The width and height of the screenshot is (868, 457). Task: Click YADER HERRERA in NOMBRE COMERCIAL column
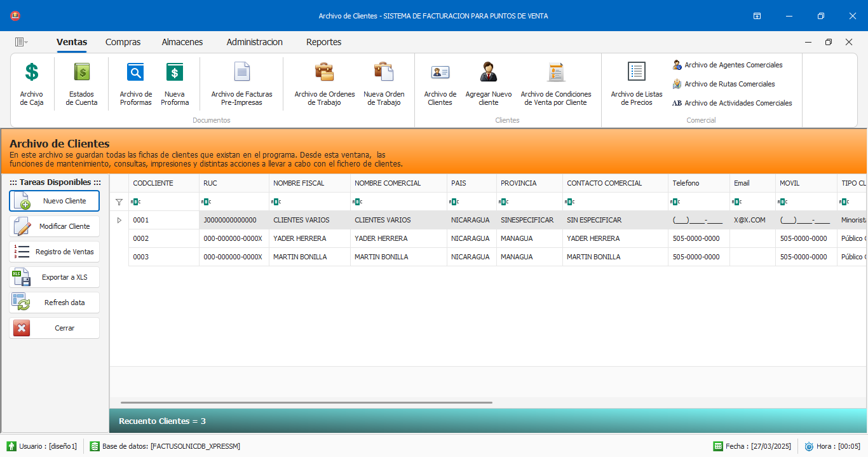(398, 238)
